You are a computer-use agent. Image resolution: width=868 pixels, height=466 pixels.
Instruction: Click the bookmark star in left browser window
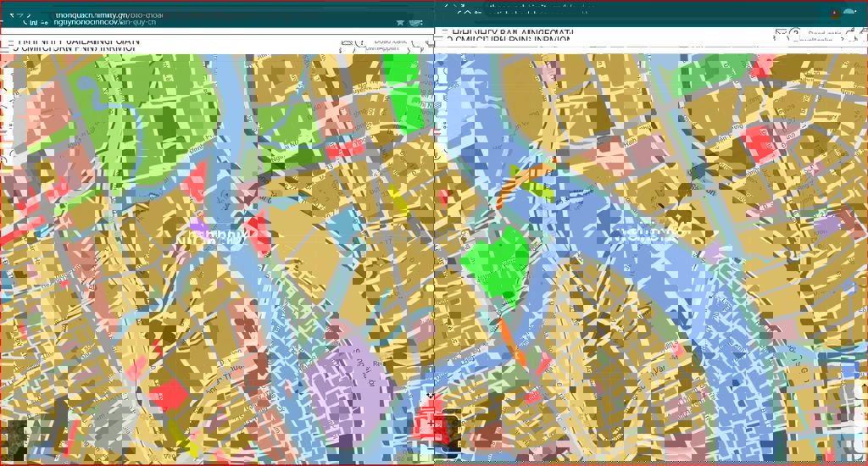point(400,21)
